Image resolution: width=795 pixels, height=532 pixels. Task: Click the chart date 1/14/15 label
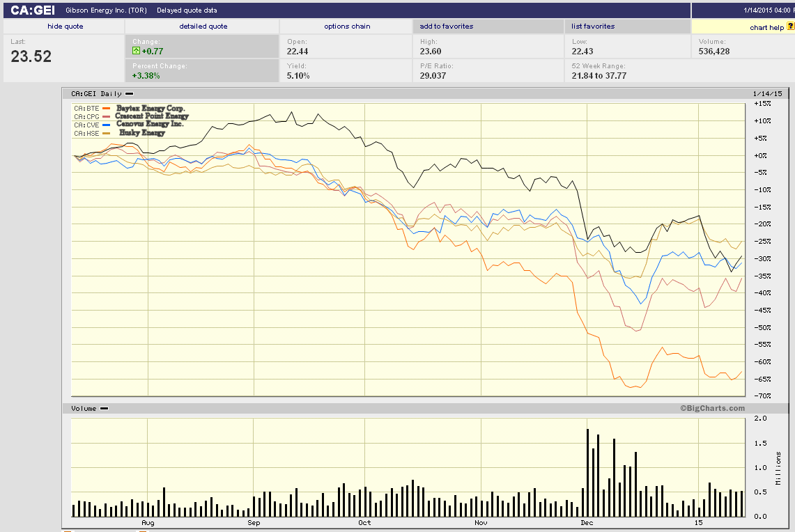pyautogui.click(x=768, y=94)
